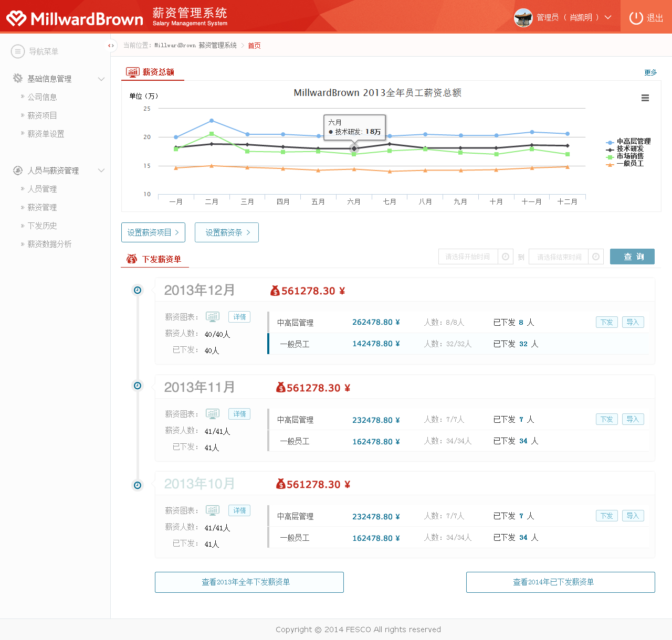This screenshot has height=640, width=672.
Task: Click the 下发薪资单 money bag icon
Action: (x=132, y=259)
